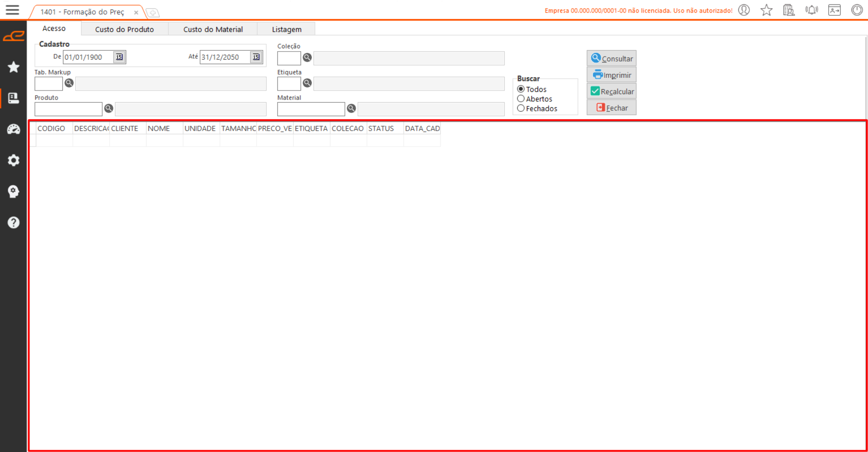This screenshot has width=868, height=452.
Task: Click the notifications alarm icon in top bar
Action: click(812, 10)
